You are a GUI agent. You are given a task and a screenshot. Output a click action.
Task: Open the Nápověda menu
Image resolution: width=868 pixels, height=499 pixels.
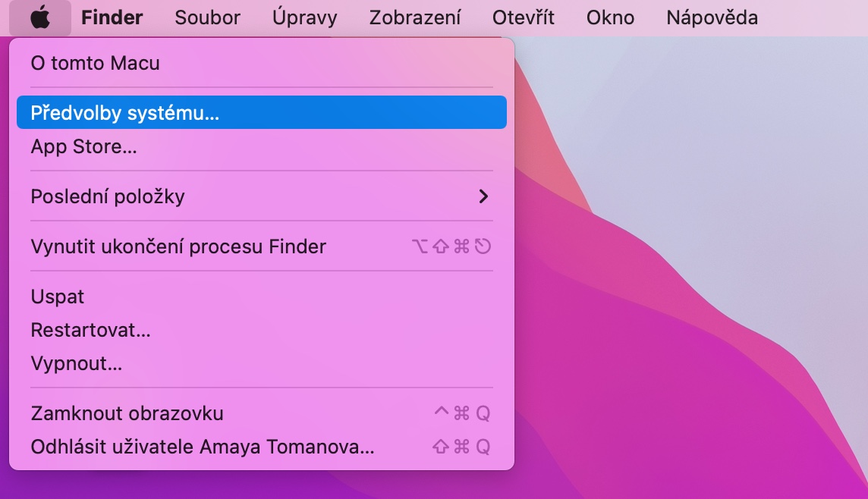pos(712,17)
